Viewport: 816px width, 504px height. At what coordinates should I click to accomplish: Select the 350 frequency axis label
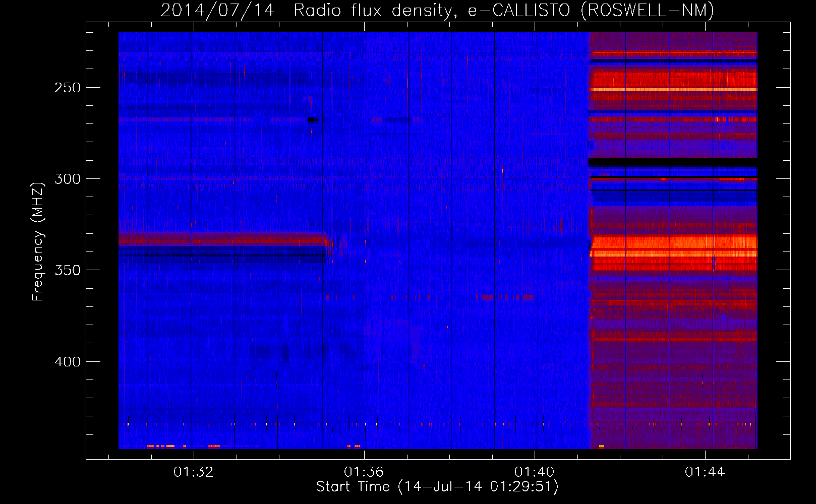tap(68, 270)
